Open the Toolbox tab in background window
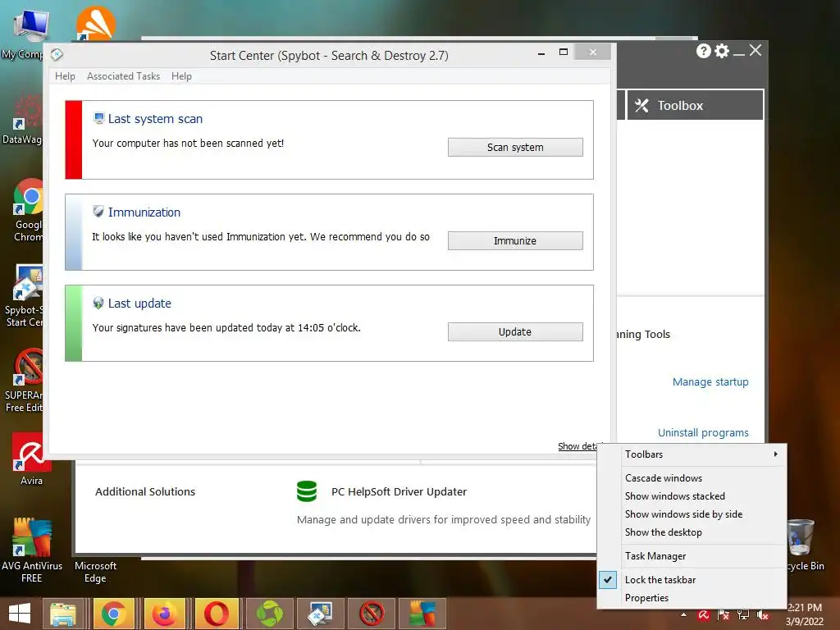The width and height of the screenshot is (840, 630). (695, 105)
